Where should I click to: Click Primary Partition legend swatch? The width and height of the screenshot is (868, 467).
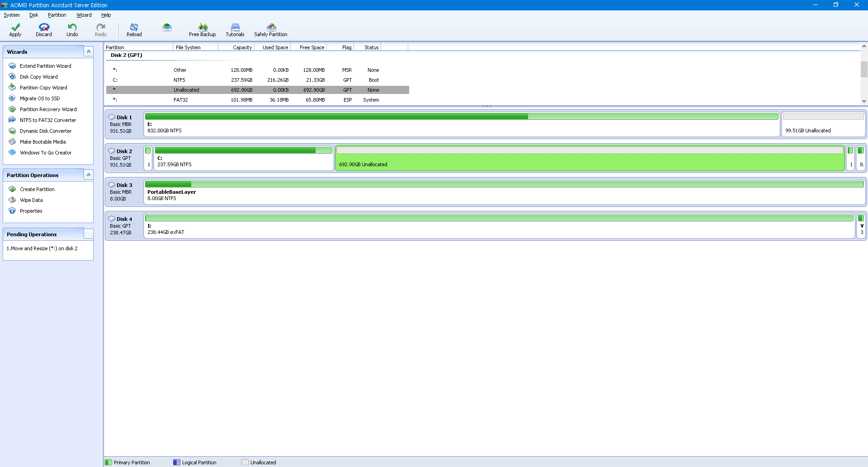point(108,462)
